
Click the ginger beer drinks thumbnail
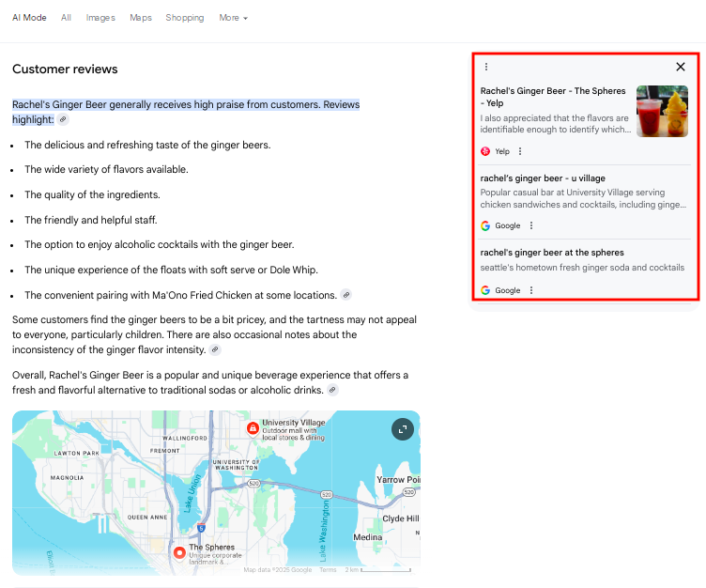point(662,111)
